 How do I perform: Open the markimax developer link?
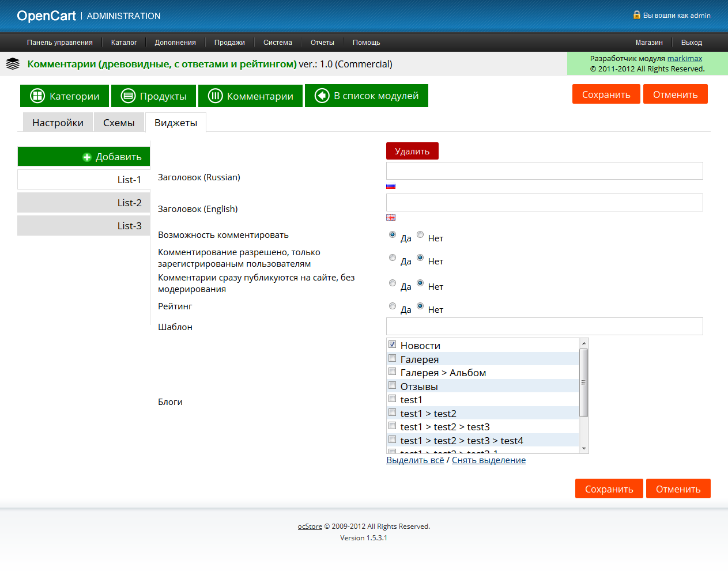coord(685,58)
